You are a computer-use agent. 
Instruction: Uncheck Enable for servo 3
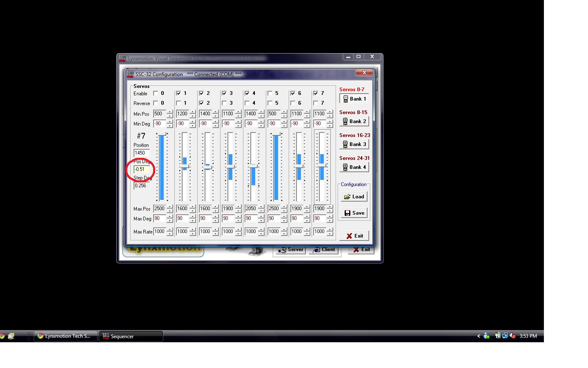pyautogui.click(x=224, y=93)
